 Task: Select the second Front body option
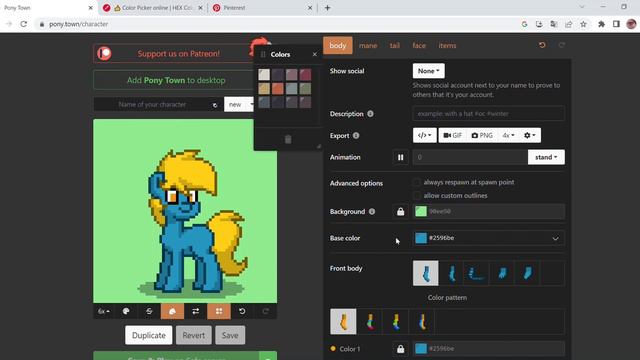pos(451,273)
